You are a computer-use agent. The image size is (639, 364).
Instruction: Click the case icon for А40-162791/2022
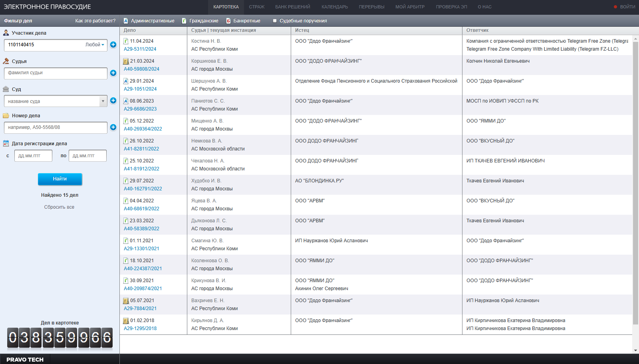126,181
